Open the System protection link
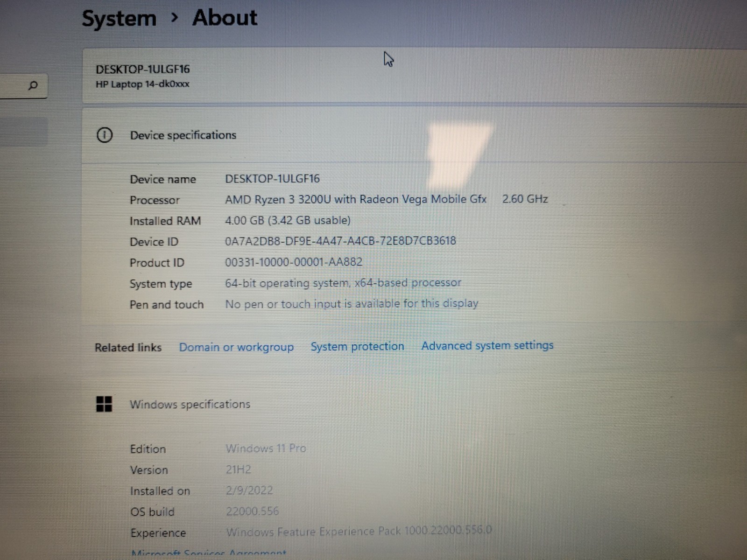This screenshot has height=560, width=747. [x=358, y=346]
